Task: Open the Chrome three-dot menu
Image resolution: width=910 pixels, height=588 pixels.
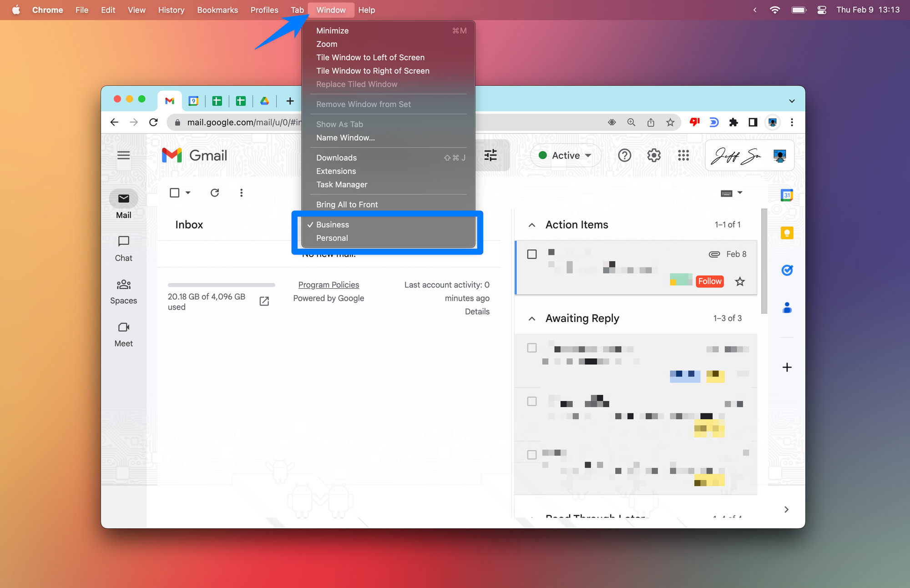Action: [792, 122]
